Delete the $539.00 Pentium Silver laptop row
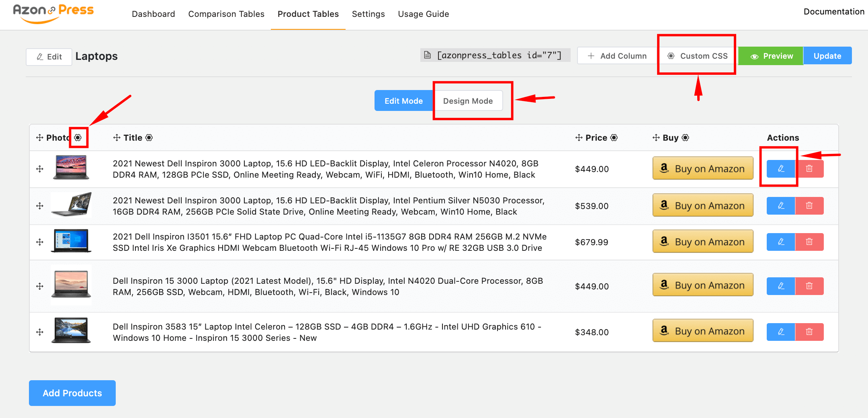The width and height of the screenshot is (868, 418). coord(809,206)
